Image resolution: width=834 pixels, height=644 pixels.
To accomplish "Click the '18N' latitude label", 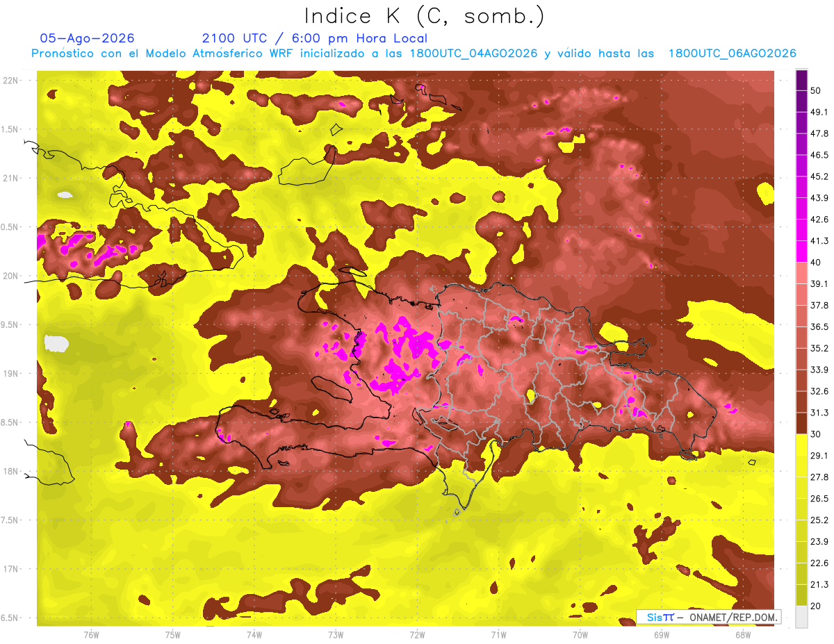I will (10, 471).
